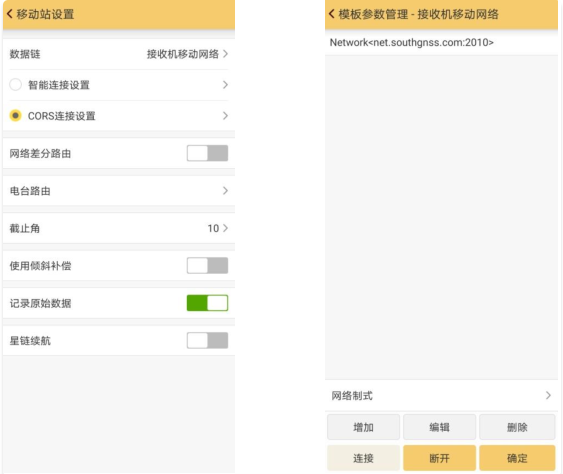Turn off 记录原始数据 switch
563x474 pixels.
tap(207, 303)
